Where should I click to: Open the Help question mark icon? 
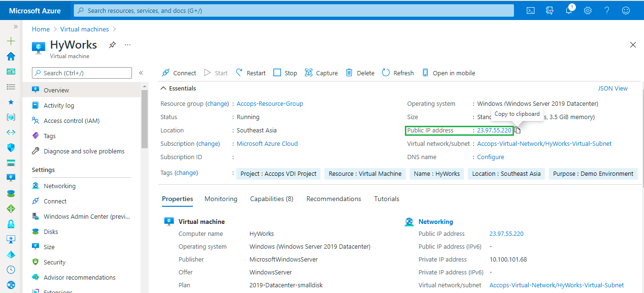pyautogui.click(x=607, y=10)
